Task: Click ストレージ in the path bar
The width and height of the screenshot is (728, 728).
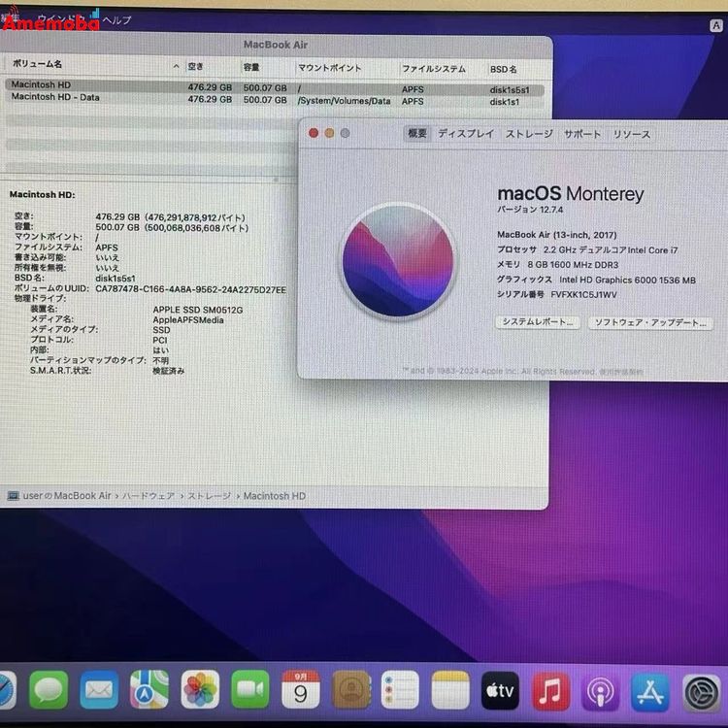Action: coord(209,496)
